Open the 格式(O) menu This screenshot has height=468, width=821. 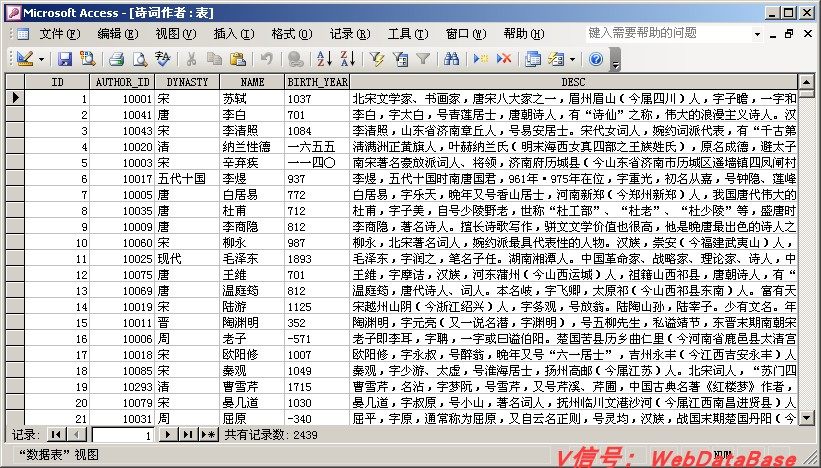pos(292,34)
